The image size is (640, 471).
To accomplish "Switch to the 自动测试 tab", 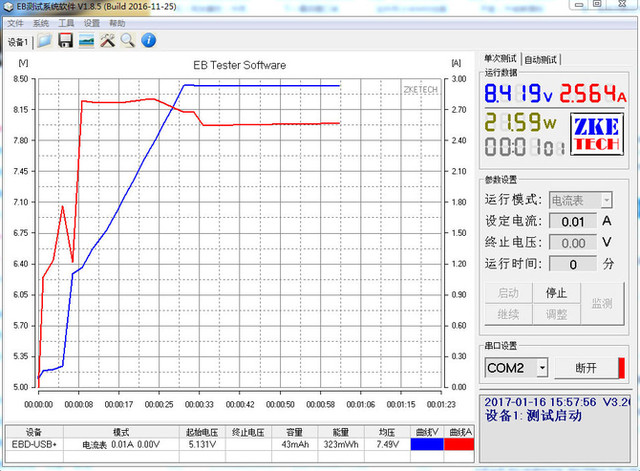I will click(540, 60).
